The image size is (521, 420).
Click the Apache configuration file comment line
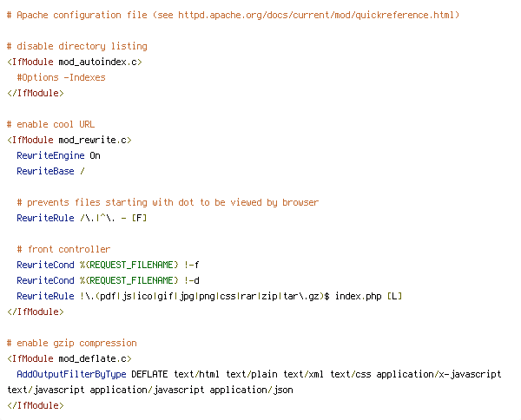(x=233, y=16)
